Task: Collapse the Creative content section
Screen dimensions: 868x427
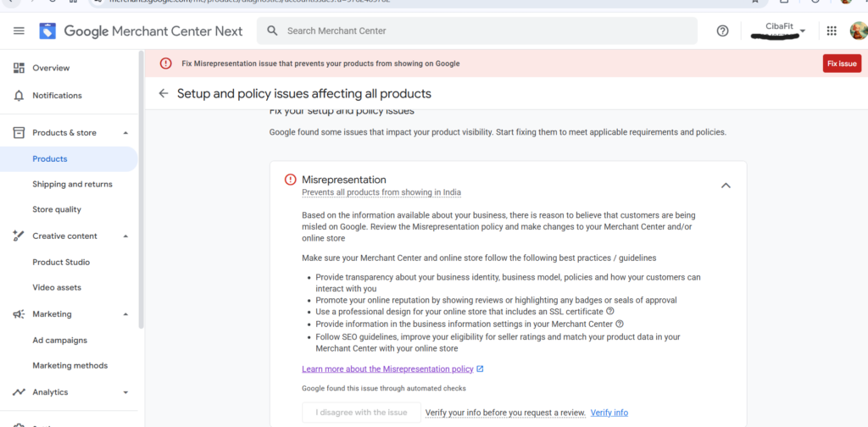Action: click(x=125, y=236)
